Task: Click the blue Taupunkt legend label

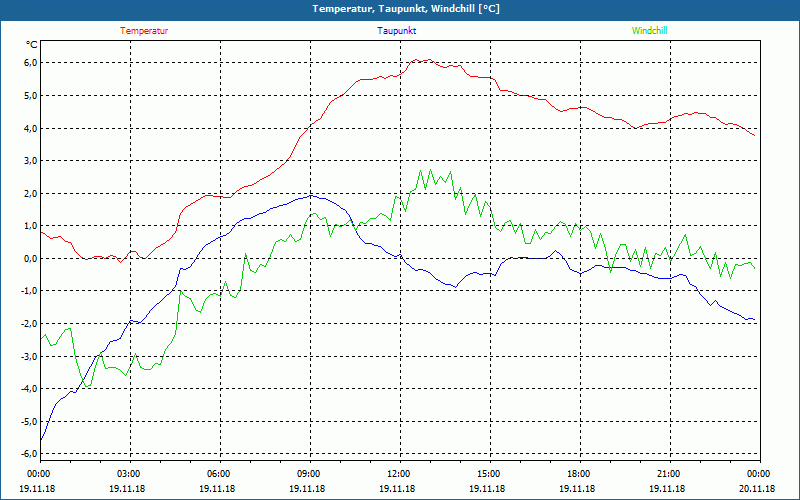Action: click(x=397, y=31)
